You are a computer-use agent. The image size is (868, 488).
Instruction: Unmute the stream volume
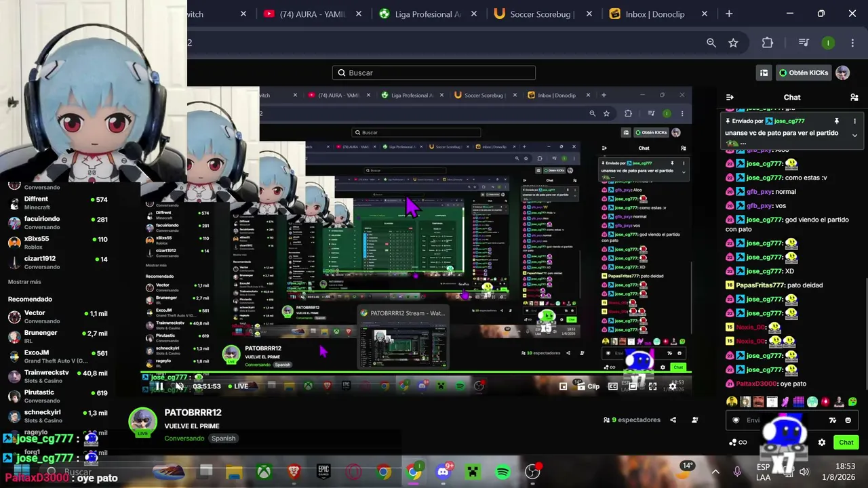(179, 386)
